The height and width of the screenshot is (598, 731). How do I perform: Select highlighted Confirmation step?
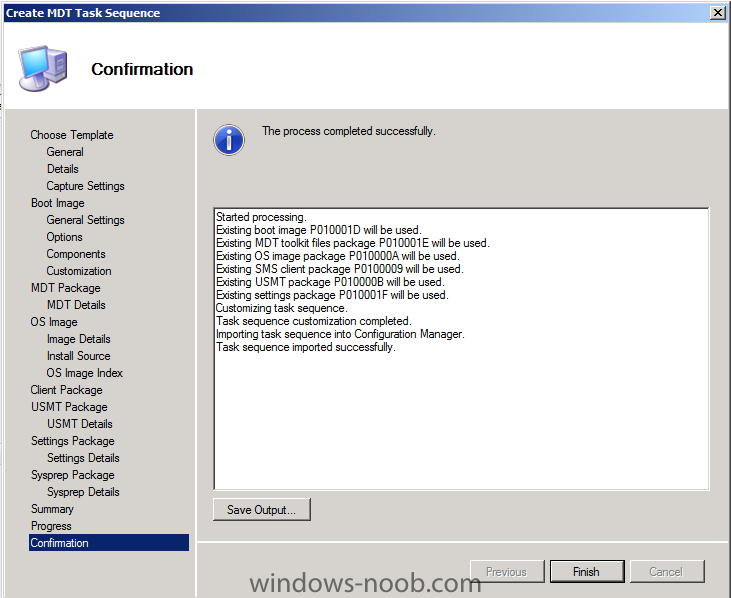109,543
